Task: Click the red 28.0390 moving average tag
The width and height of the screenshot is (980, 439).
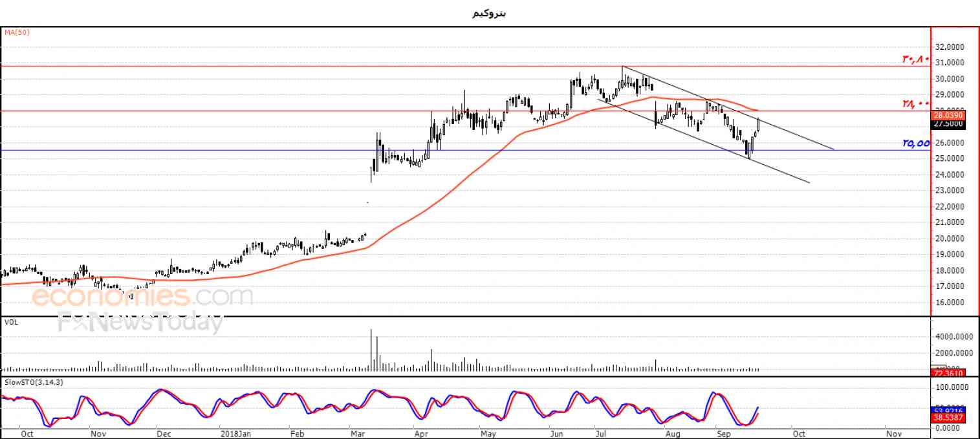Action: [x=948, y=115]
